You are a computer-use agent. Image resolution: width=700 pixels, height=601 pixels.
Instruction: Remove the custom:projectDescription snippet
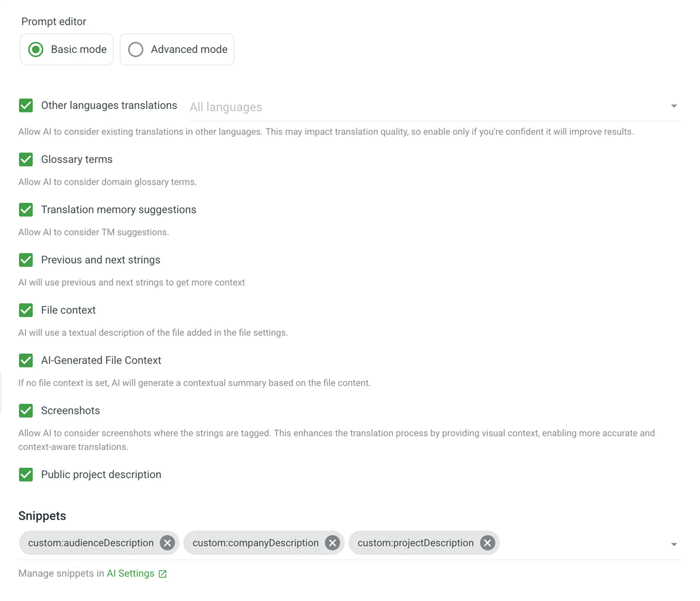[487, 543]
